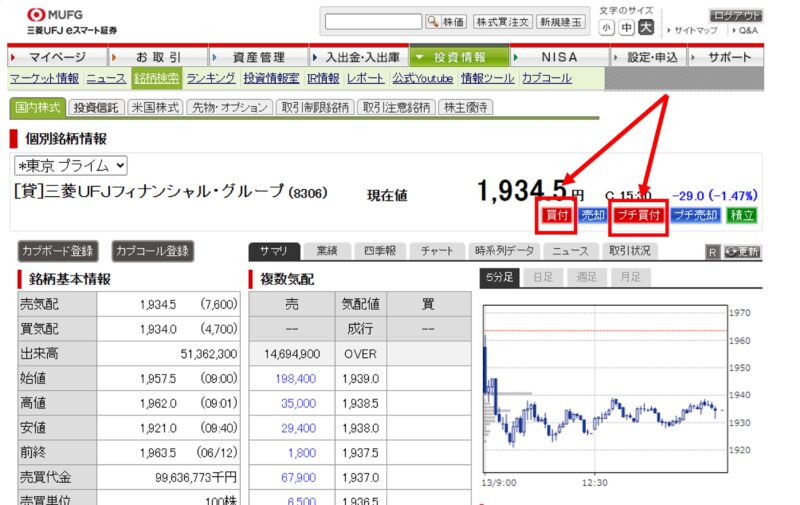This screenshot has height=505, width=800.
Task: Go to ニュース submenu link
Action: coord(106,78)
